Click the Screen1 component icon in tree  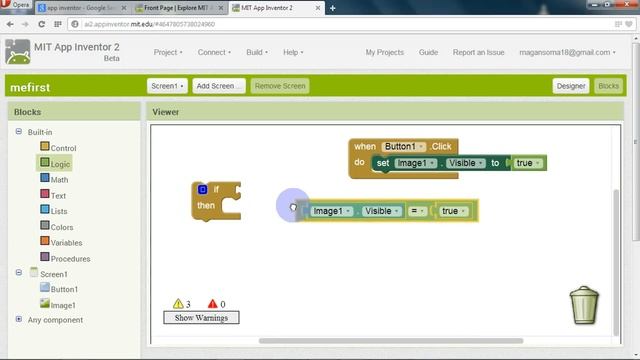click(x=34, y=272)
